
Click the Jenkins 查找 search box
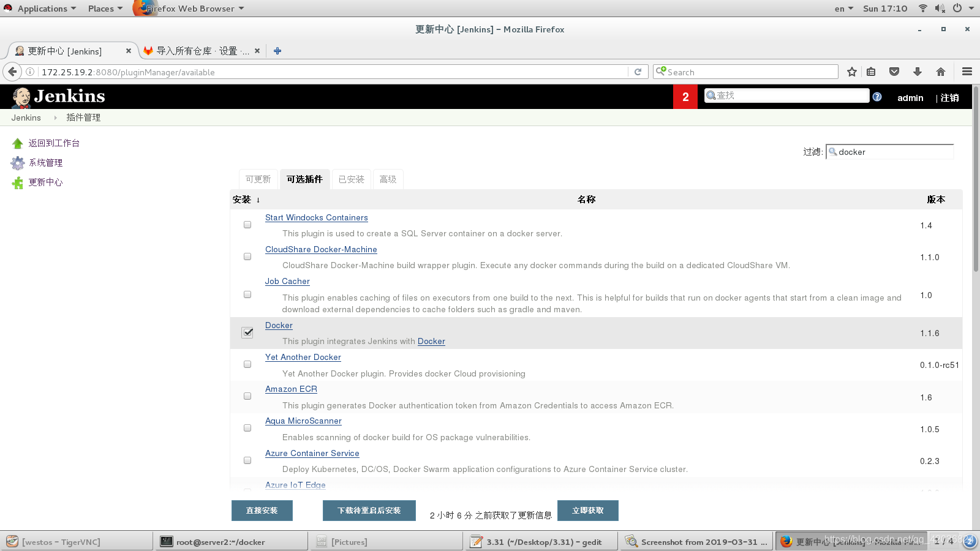click(786, 96)
